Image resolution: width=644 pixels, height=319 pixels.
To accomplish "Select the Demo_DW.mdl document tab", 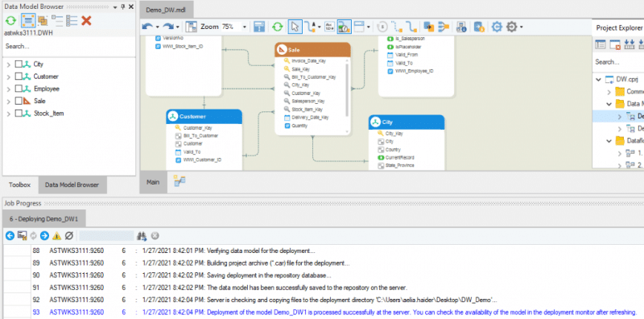I will coord(166,10).
